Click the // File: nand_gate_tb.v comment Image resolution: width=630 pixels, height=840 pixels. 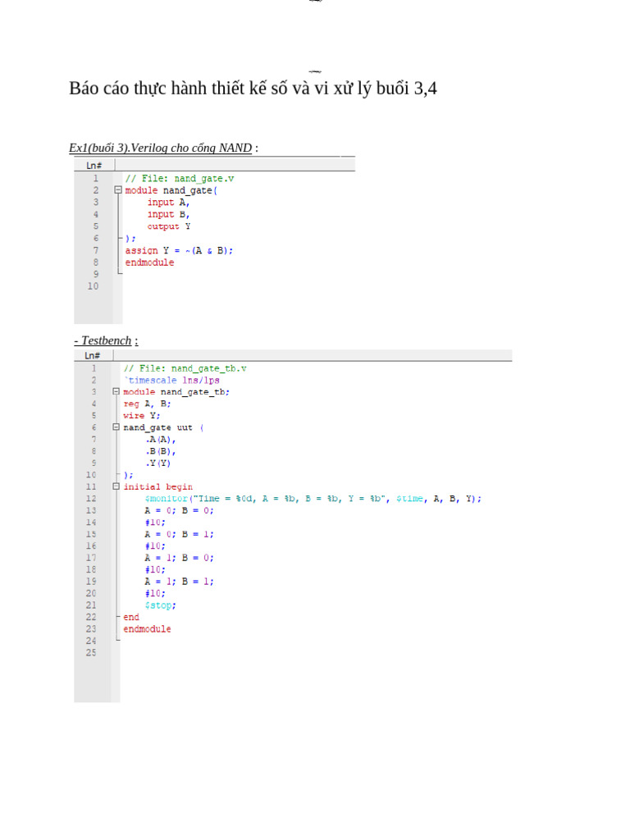185,368
